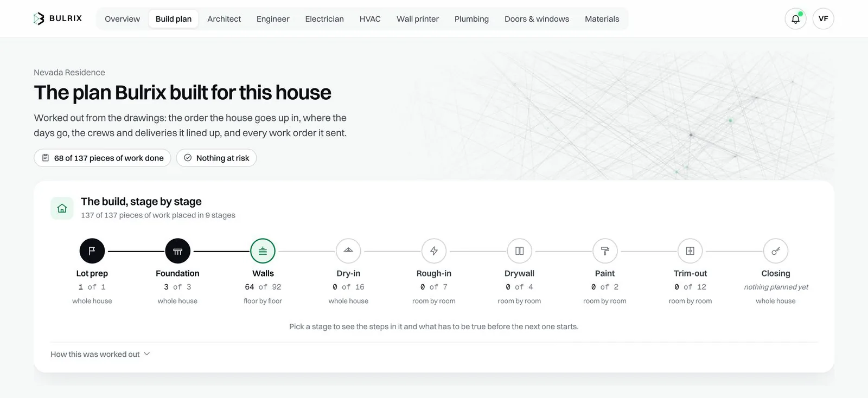868x398 pixels.
Task: Open the Drywall panel stage icon
Action: (519, 251)
